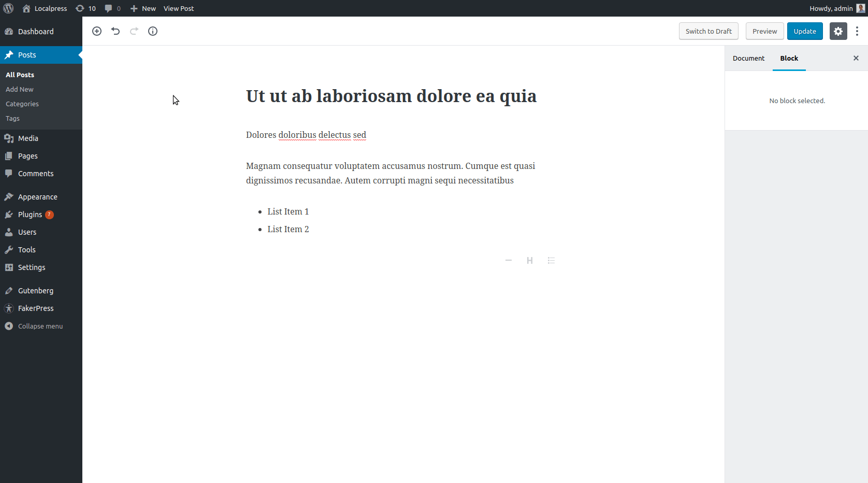Click the Plugins plug icon
Image resolution: width=868 pixels, height=483 pixels.
click(9, 215)
